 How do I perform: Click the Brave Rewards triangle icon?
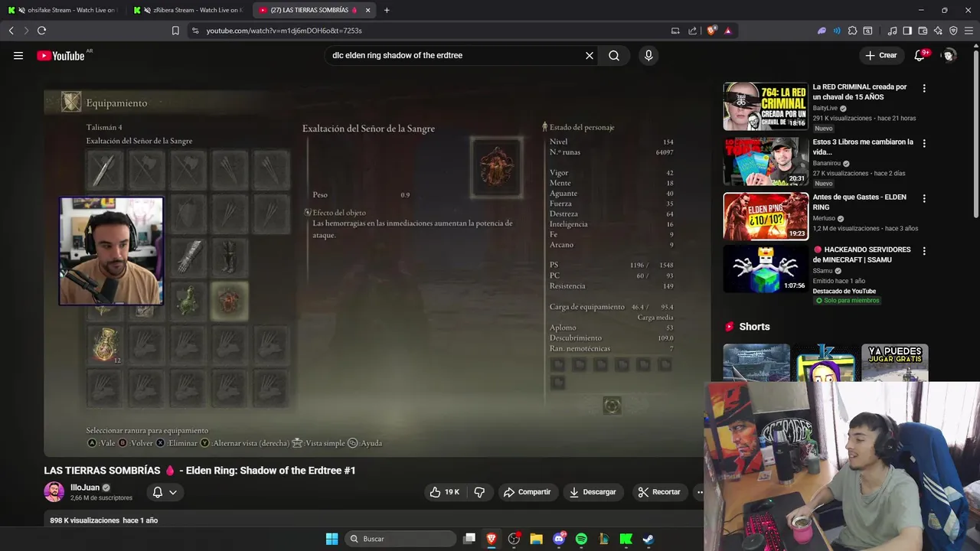(727, 31)
